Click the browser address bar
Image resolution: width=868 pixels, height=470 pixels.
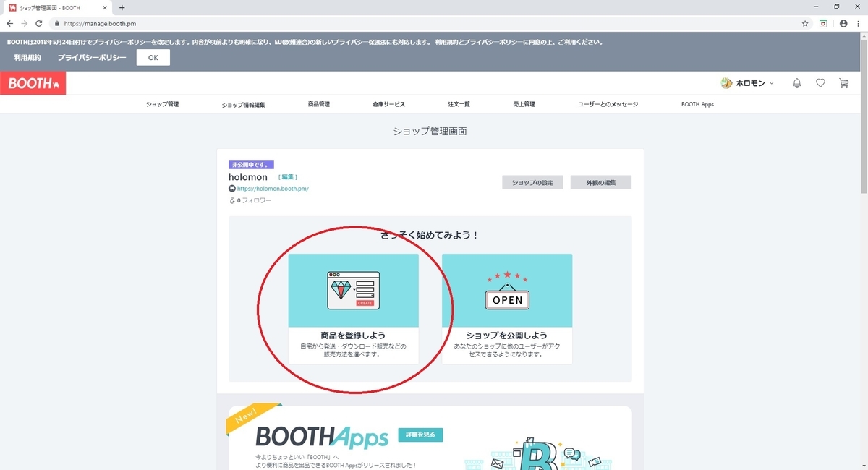click(x=427, y=23)
